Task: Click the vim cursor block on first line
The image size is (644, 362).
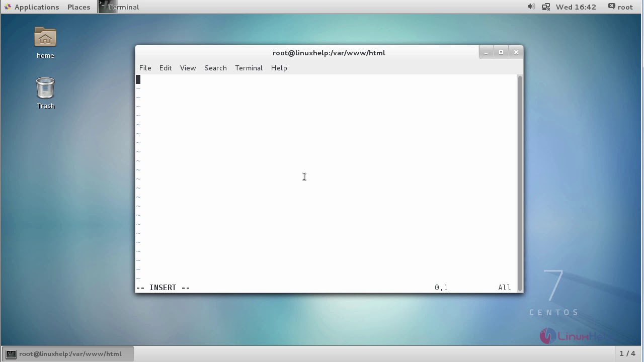Action: coord(138,79)
